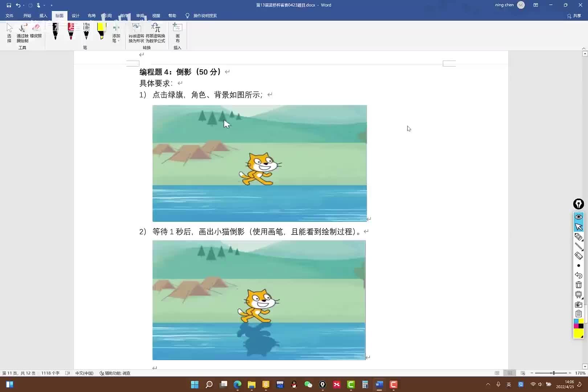Open accessibility checker (辅助功能: 调查)

pos(115,373)
